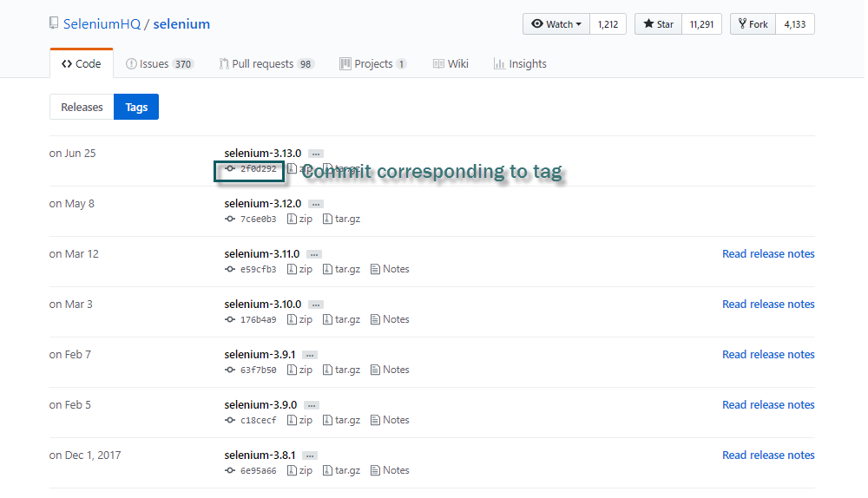Switch to the Releases view
The width and height of the screenshot is (868, 498).
pos(82,108)
